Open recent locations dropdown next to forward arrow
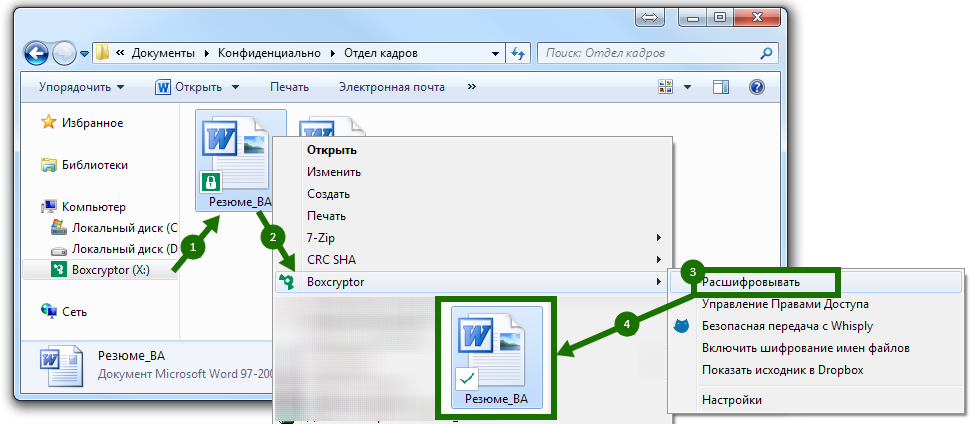Image resolution: width=974 pixels, height=424 pixels. click(85, 54)
